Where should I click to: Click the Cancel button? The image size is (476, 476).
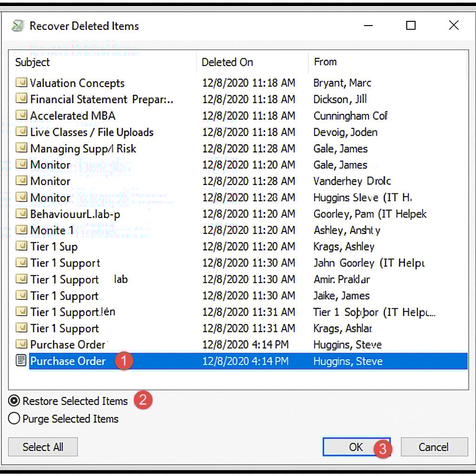click(434, 447)
